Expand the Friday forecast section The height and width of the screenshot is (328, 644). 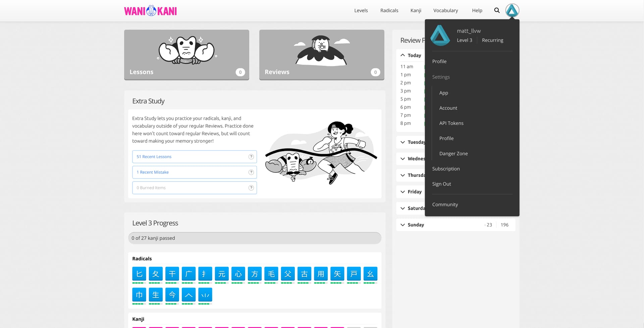click(411, 192)
